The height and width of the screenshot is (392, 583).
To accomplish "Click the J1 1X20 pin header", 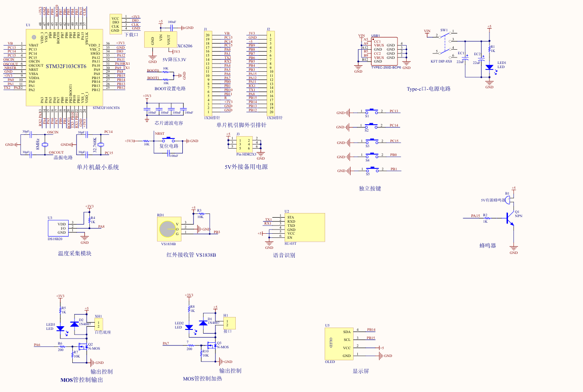I will pyautogui.click(x=208, y=73).
